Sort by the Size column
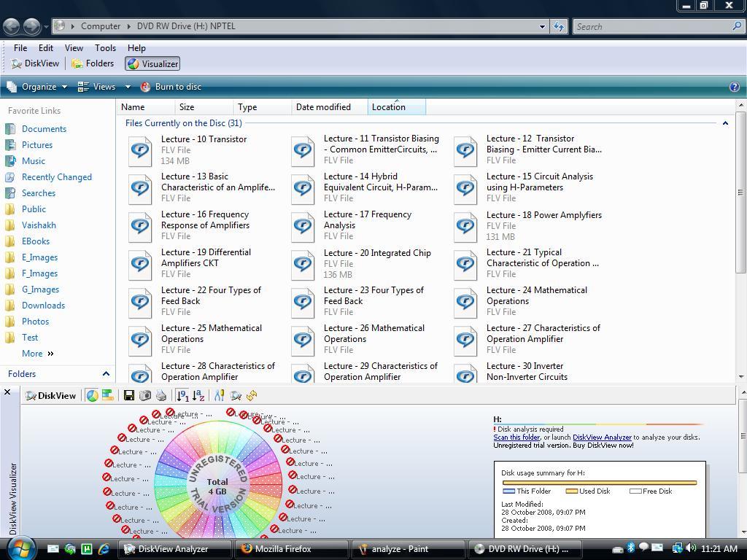Viewport: 747px width, 560px height. tap(204, 107)
